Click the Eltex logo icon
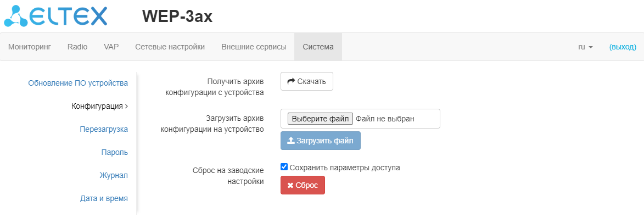 coord(18,15)
